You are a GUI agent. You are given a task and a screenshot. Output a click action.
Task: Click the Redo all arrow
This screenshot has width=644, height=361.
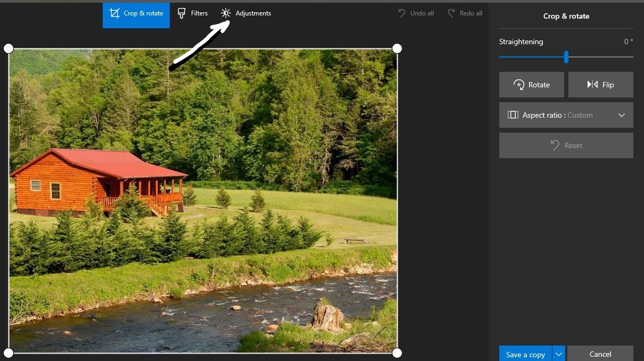pyautogui.click(x=451, y=13)
